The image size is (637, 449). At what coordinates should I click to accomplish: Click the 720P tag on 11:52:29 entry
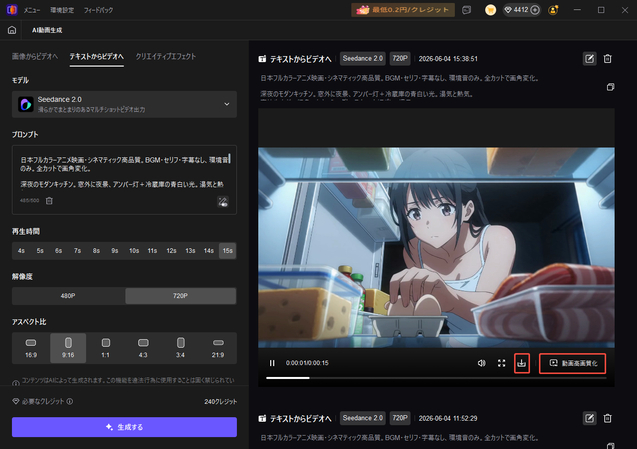[x=400, y=418]
